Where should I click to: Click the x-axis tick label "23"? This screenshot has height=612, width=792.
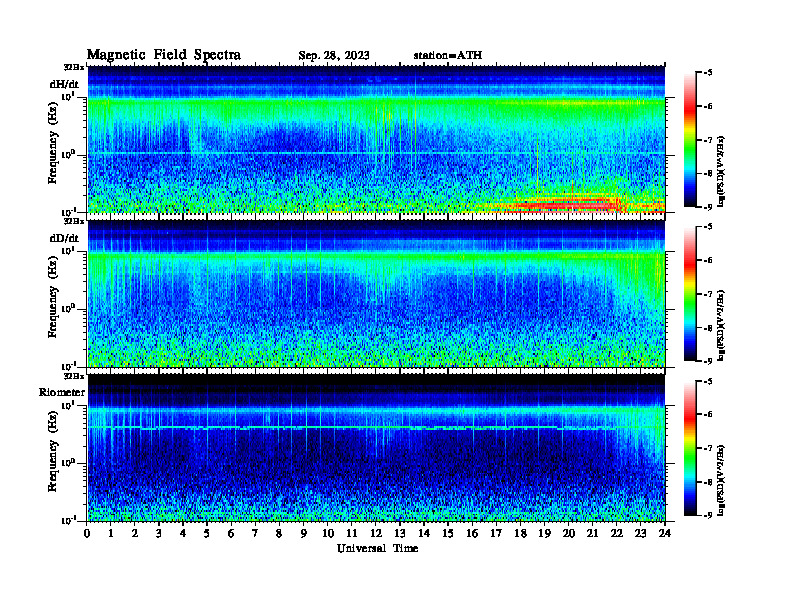coord(640,533)
